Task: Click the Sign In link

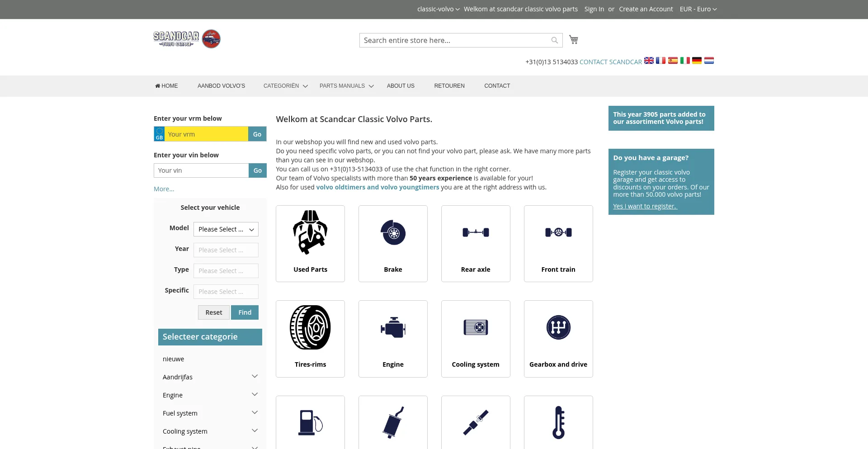Action: [594, 9]
